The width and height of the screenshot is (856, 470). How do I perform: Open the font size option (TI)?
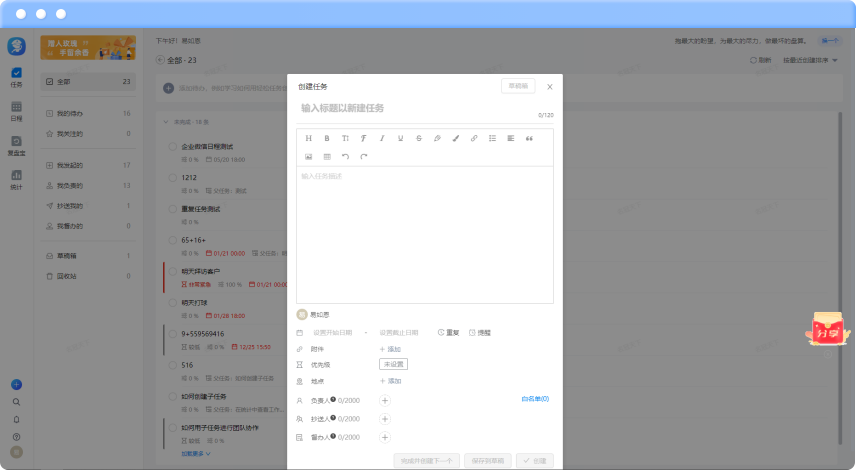pyautogui.click(x=345, y=138)
